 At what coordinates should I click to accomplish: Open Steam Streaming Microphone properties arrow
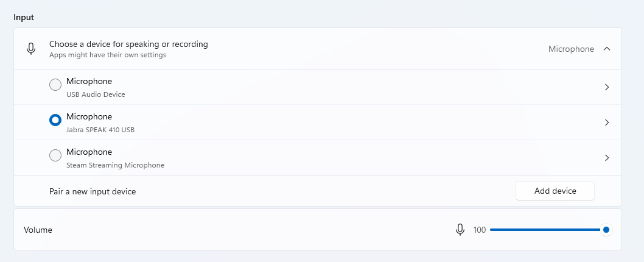(606, 158)
